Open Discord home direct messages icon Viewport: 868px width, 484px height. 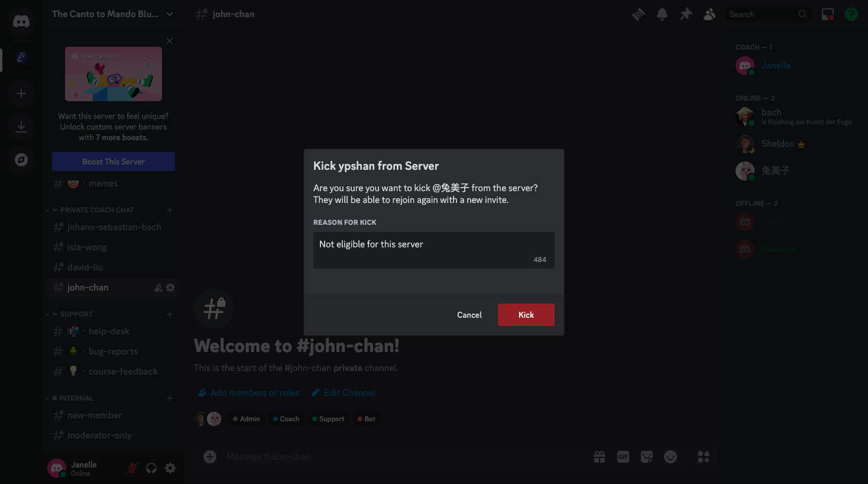[x=21, y=22]
